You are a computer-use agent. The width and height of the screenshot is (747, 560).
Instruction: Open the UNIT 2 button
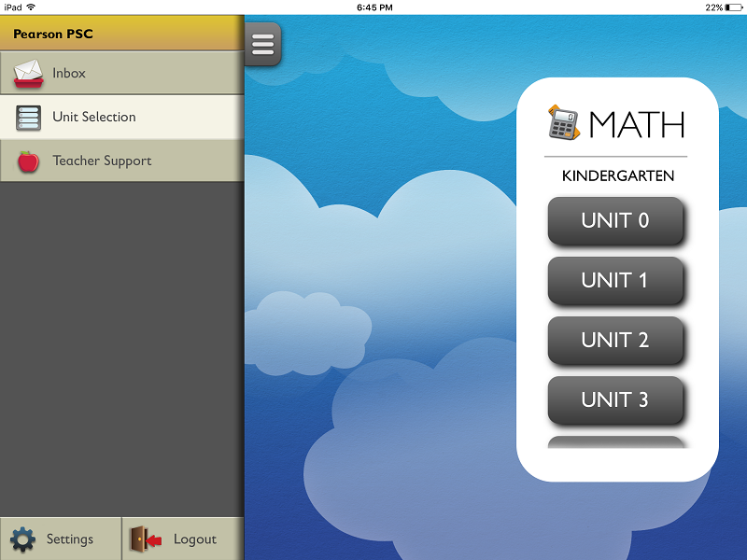coord(615,341)
